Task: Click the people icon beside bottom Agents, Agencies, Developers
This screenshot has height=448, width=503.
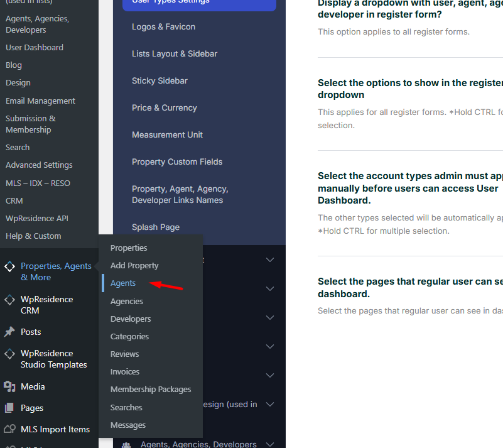Action: [x=126, y=445]
